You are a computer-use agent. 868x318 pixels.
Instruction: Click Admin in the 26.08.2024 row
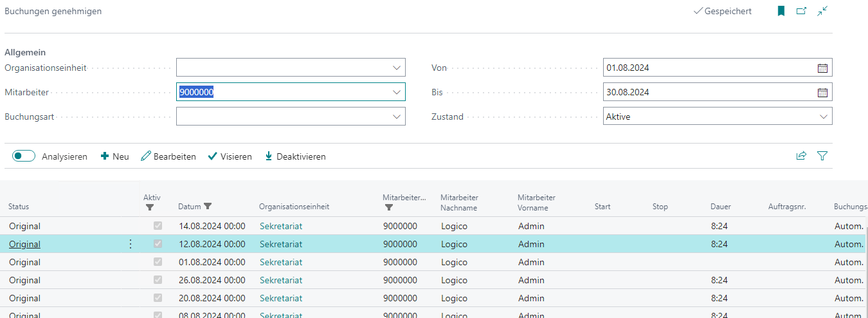(531, 280)
